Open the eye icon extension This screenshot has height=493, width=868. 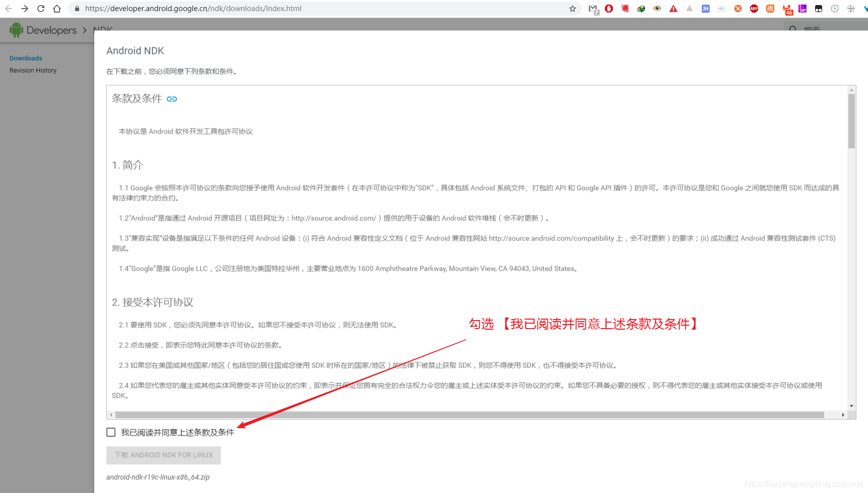point(657,9)
